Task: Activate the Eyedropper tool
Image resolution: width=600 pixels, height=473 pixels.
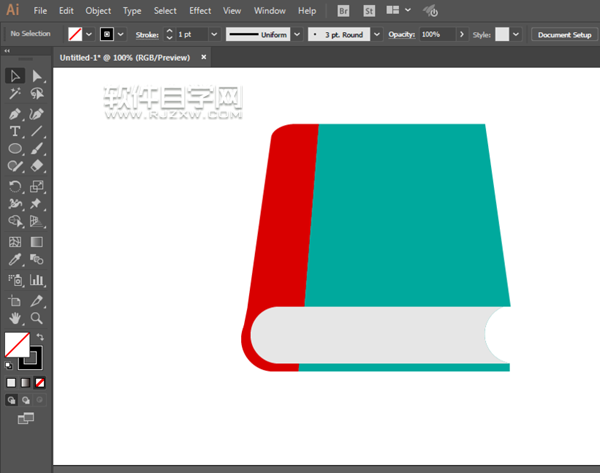Action: (15, 260)
